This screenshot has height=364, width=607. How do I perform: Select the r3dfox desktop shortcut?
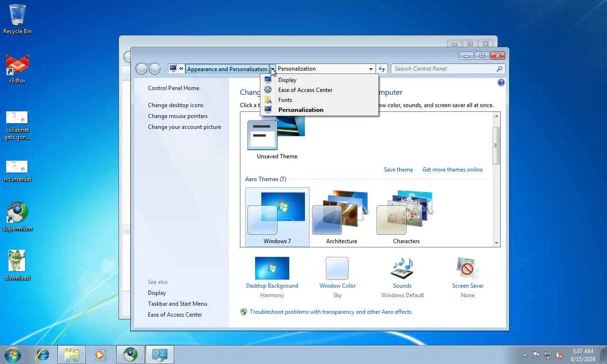click(x=18, y=69)
